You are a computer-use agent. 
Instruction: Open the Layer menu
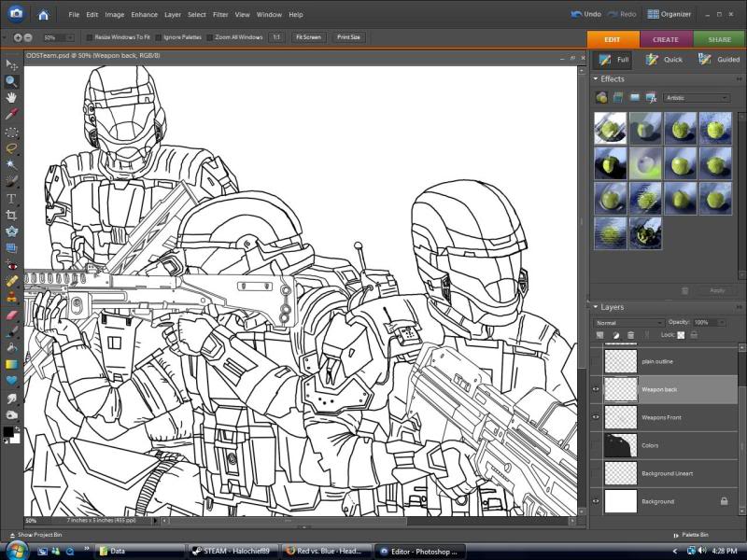click(x=173, y=15)
